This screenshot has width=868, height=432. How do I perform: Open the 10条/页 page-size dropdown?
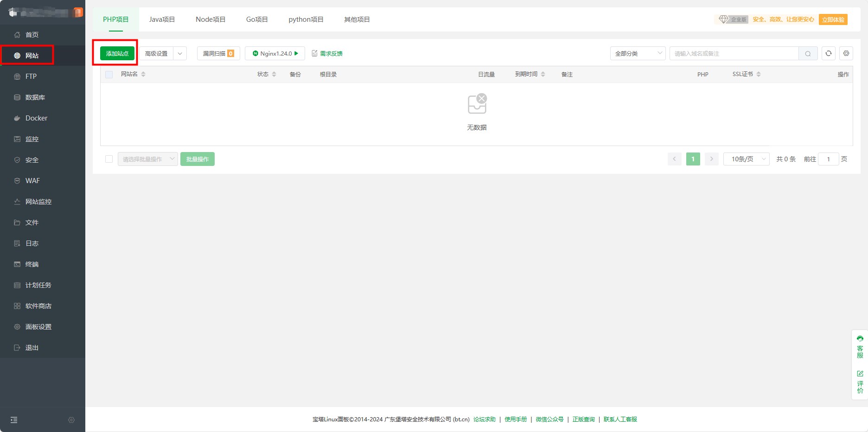click(x=747, y=159)
